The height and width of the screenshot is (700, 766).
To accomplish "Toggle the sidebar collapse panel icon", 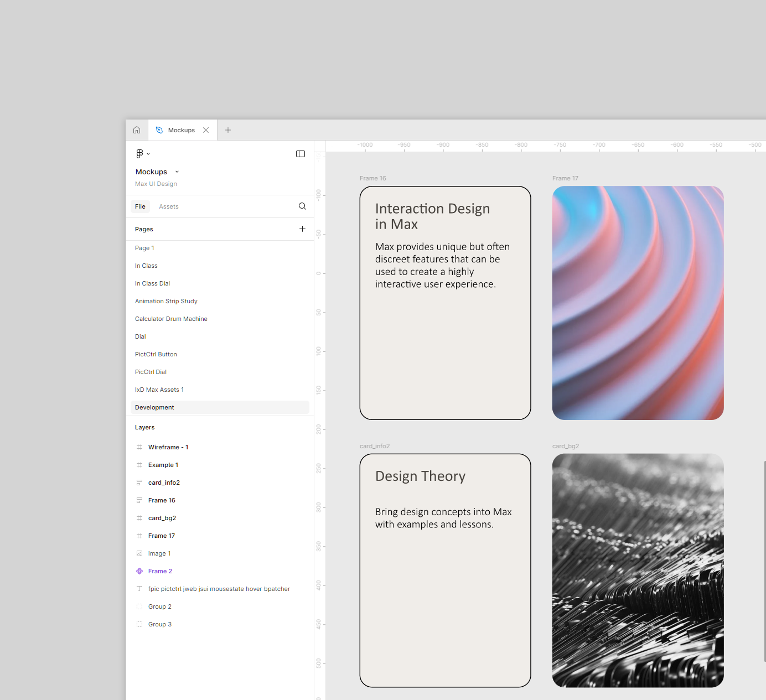I will pyautogui.click(x=301, y=154).
